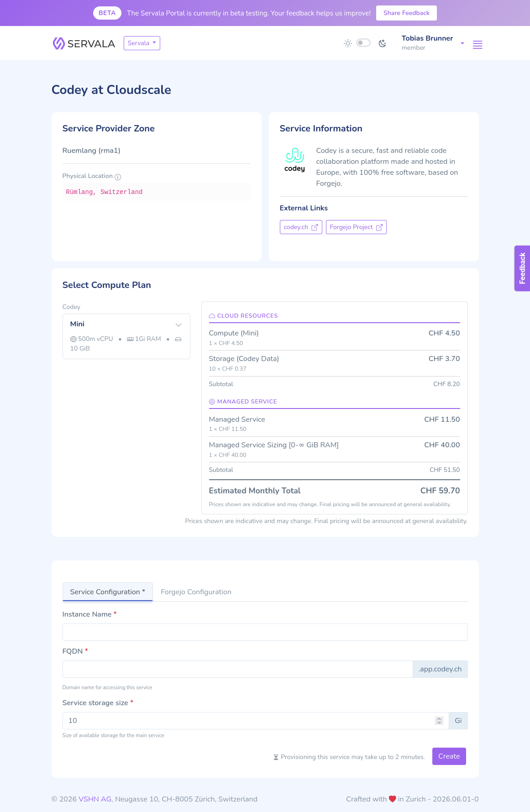Toggle the dark mode switch
Viewport: 530px width, 812px height.
pyautogui.click(x=363, y=43)
